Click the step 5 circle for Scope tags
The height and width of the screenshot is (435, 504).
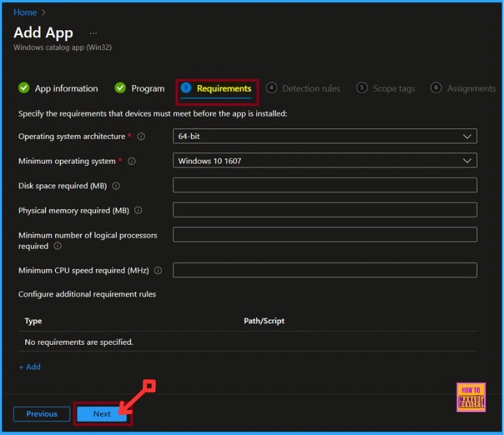point(362,88)
